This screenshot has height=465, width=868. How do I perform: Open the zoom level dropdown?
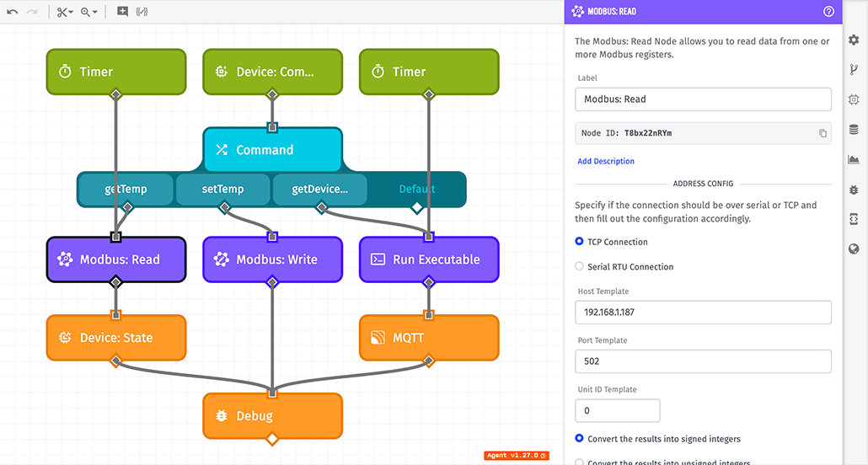88,12
